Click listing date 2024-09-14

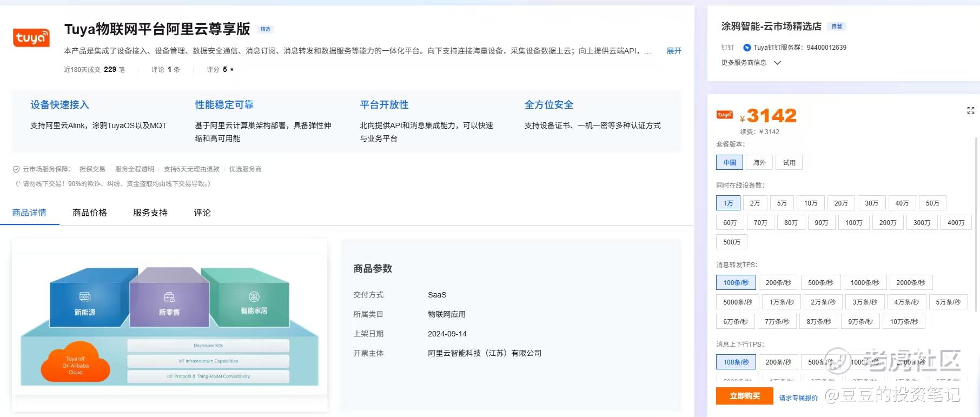tap(447, 334)
